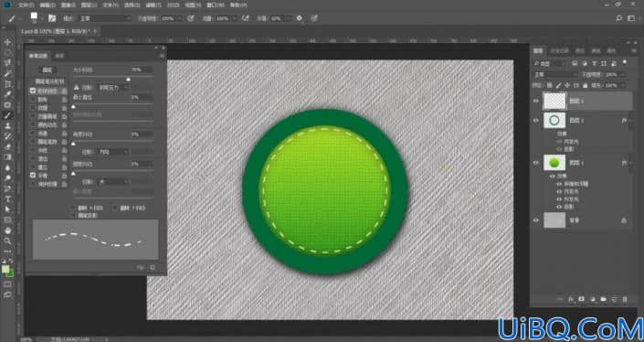Toggle the Brush Settings panel from options bar

[x=52, y=18]
